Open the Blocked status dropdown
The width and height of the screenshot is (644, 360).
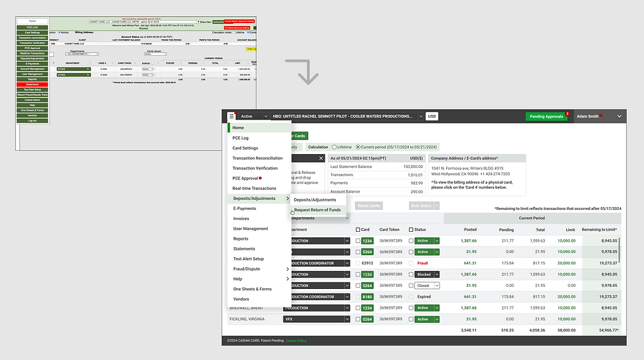[427, 274]
